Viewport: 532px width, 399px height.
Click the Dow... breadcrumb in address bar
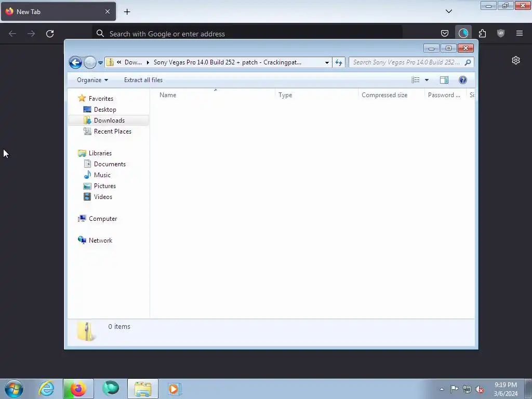133,62
